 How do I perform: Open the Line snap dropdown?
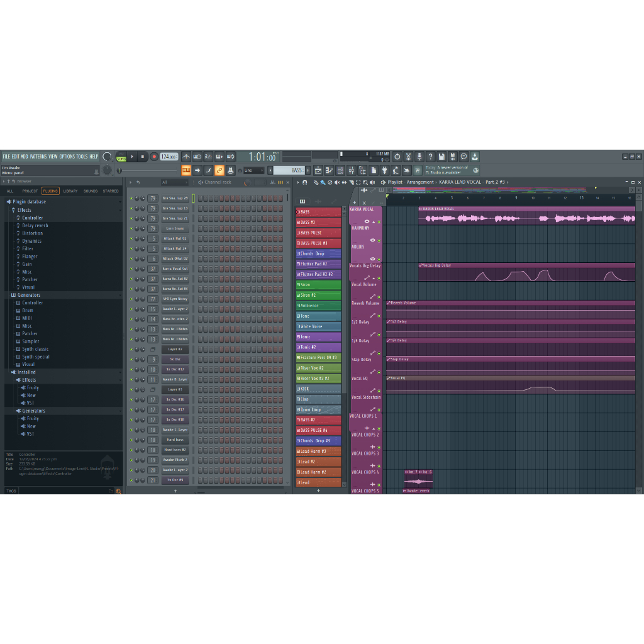point(254,170)
